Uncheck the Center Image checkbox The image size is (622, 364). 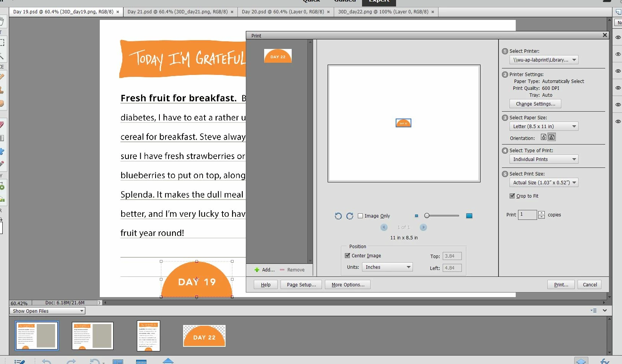pyautogui.click(x=347, y=256)
